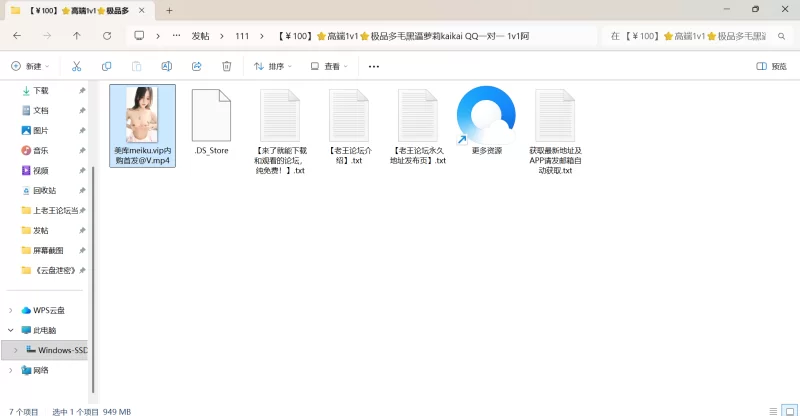Share the selected item with Share icon
The image size is (800, 416).
click(196, 66)
